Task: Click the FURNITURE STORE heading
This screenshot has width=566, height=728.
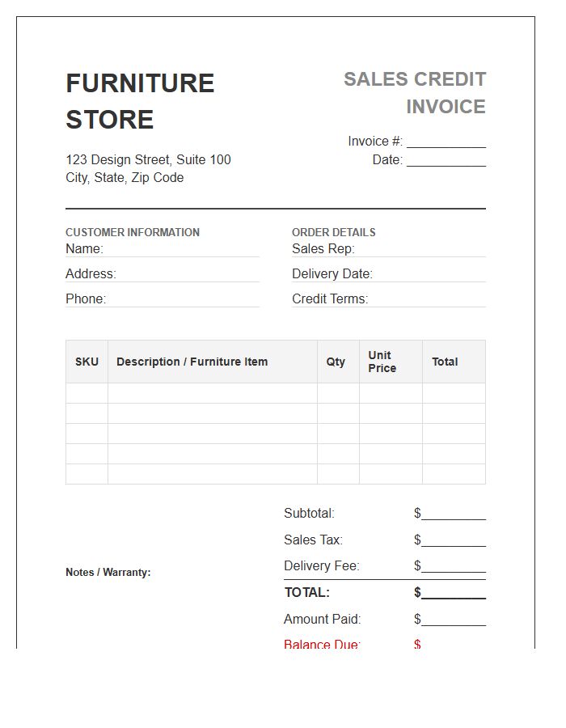Action: click(x=140, y=101)
